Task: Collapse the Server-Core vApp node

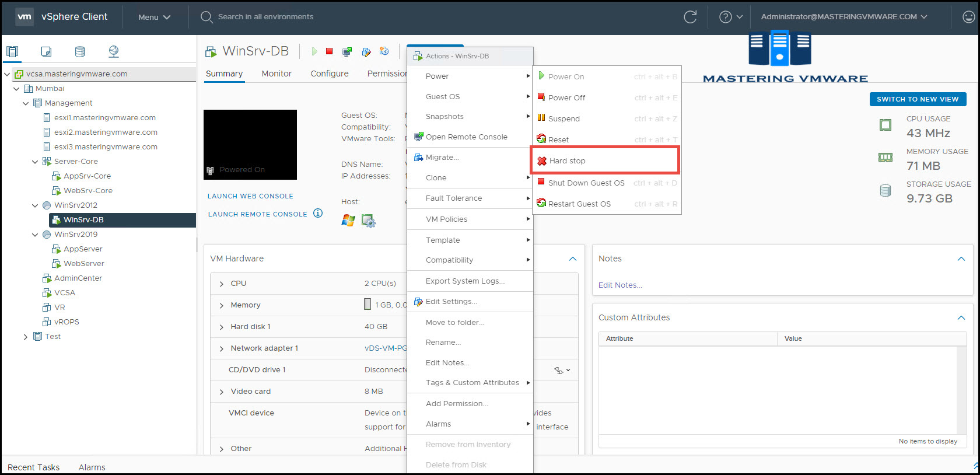Action: (x=35, y=162)
